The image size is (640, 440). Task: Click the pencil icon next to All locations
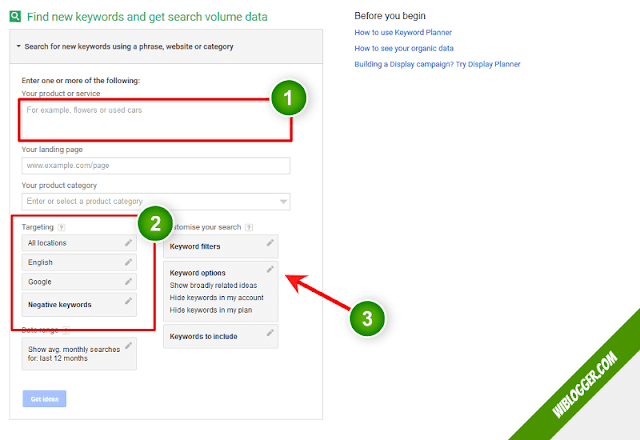129,243
